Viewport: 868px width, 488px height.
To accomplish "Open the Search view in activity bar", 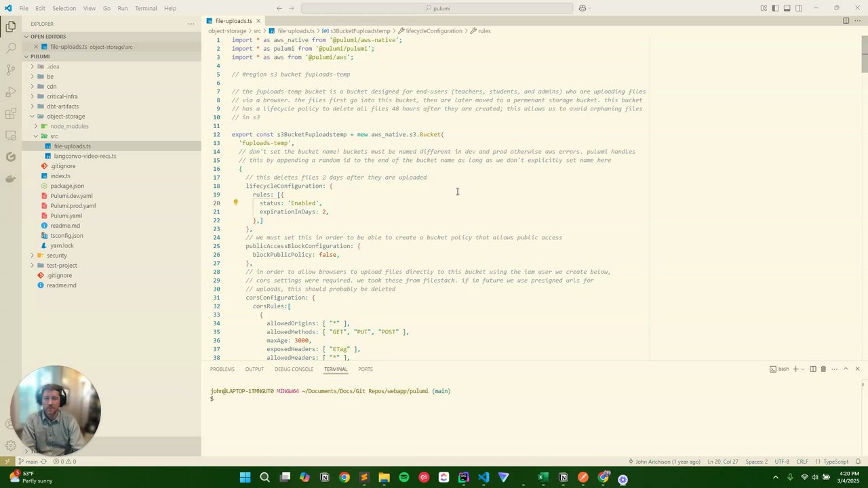I will click(10, 49).
